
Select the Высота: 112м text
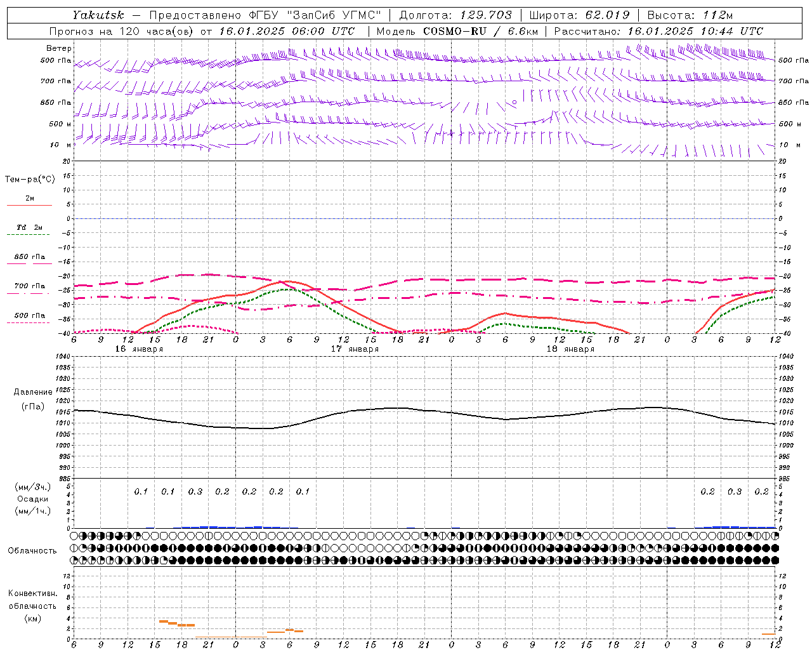(691, 15)
